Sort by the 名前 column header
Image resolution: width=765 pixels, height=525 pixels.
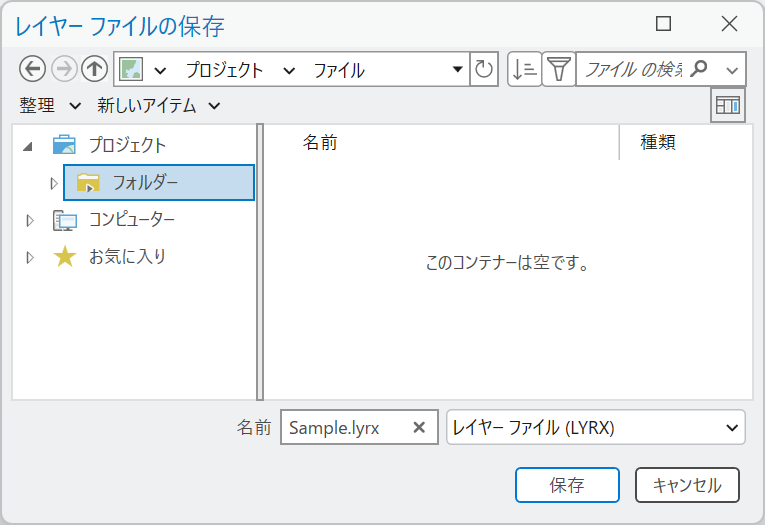[320, 143]
